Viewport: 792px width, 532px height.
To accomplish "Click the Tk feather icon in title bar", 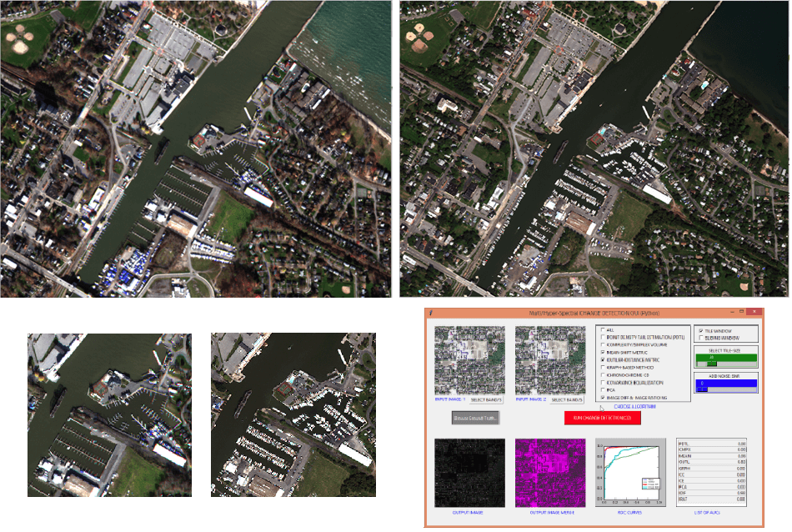I will tap(430, 313).
